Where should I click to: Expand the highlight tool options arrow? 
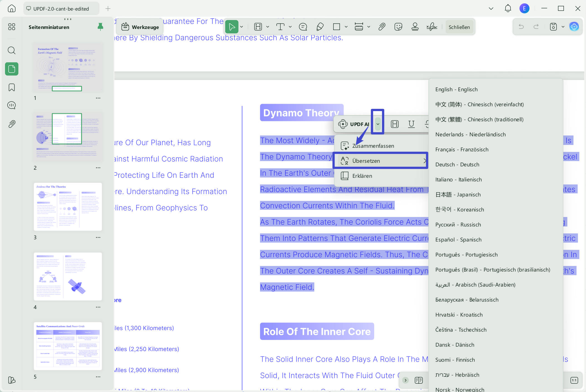268,27
